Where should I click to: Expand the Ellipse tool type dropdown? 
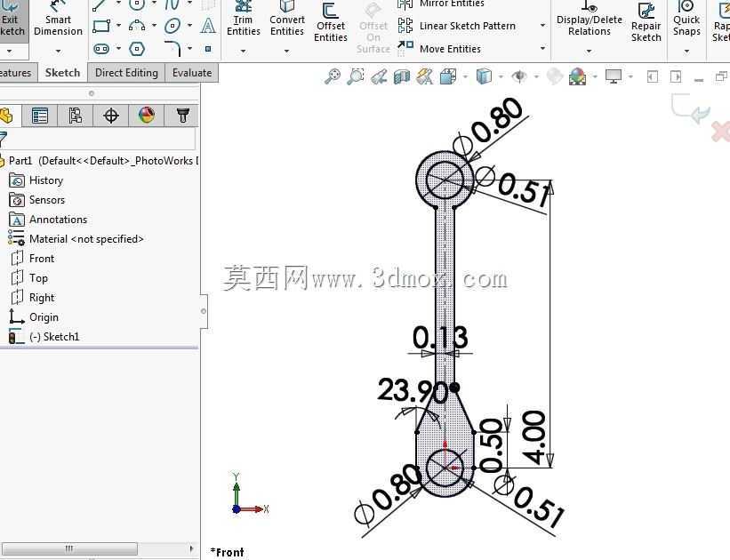pos(190,26)
